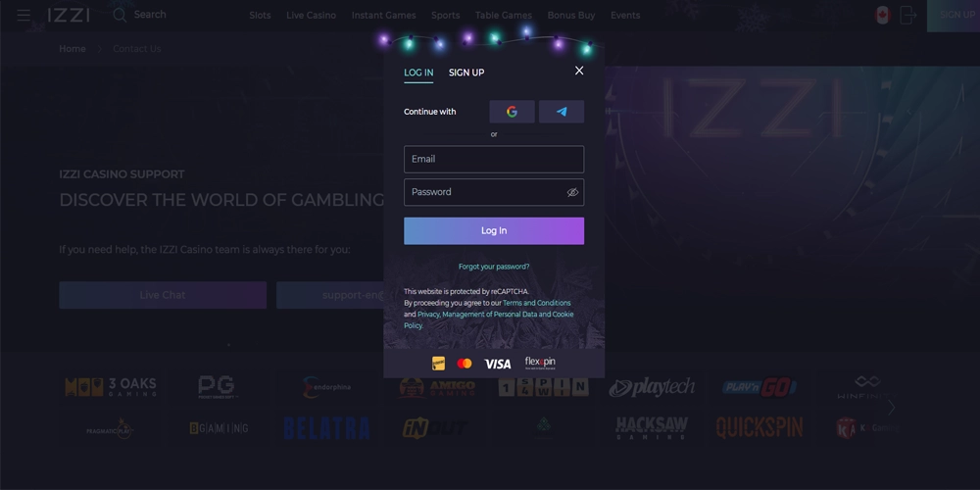Focus the Email input field

[x=494, y=160]
